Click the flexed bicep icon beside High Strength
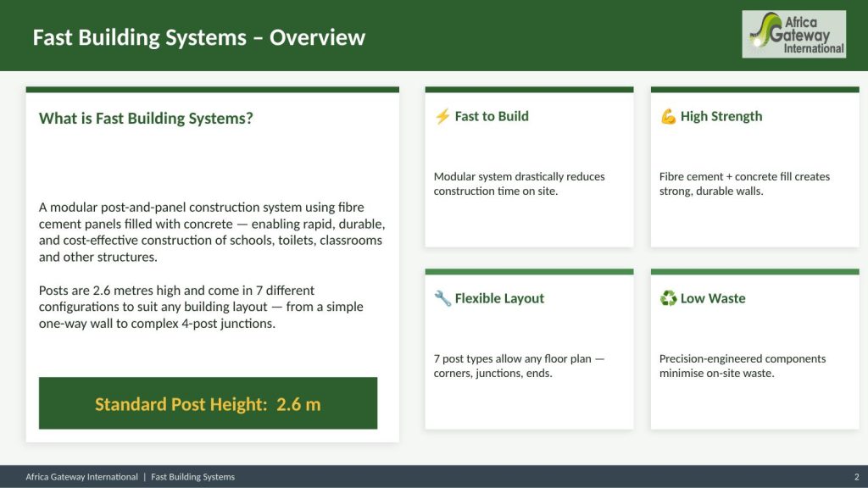868x488 pixels. click(x=668, y=117)
